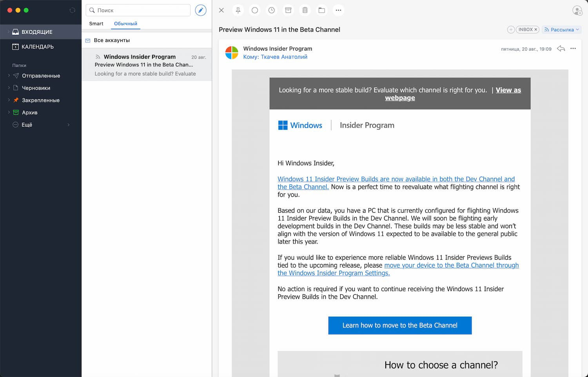Click Learn how to move to the Beta Channel
Image resolution: width=588 pixels, height=377 pixels.
400,325
